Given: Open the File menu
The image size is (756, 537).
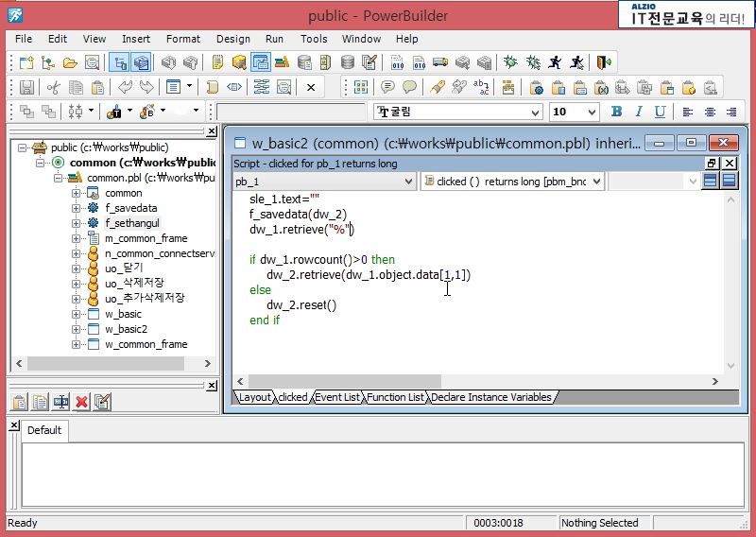Looking at the screenshot, I should [24, 39].
